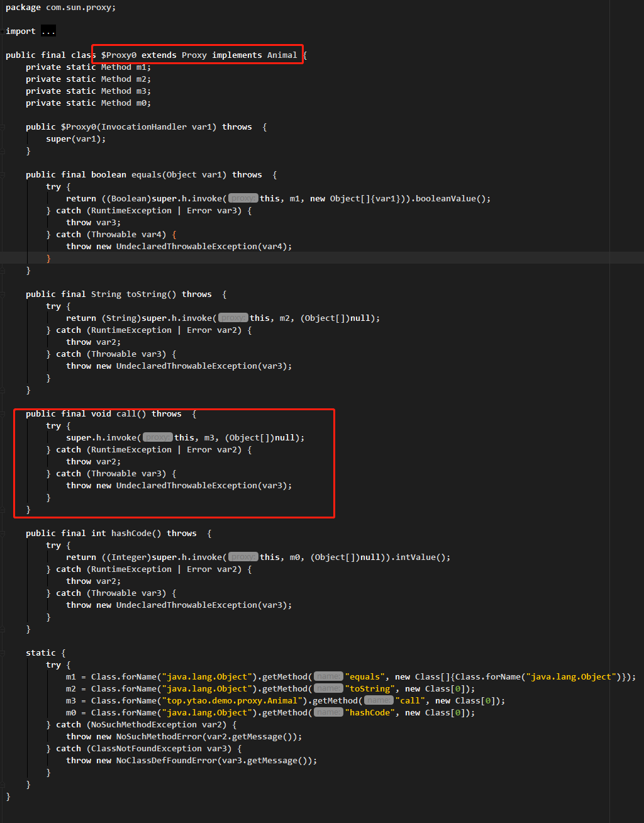
Task: Click NoSuchMethodException in catch clause
Action: (144, 725)
